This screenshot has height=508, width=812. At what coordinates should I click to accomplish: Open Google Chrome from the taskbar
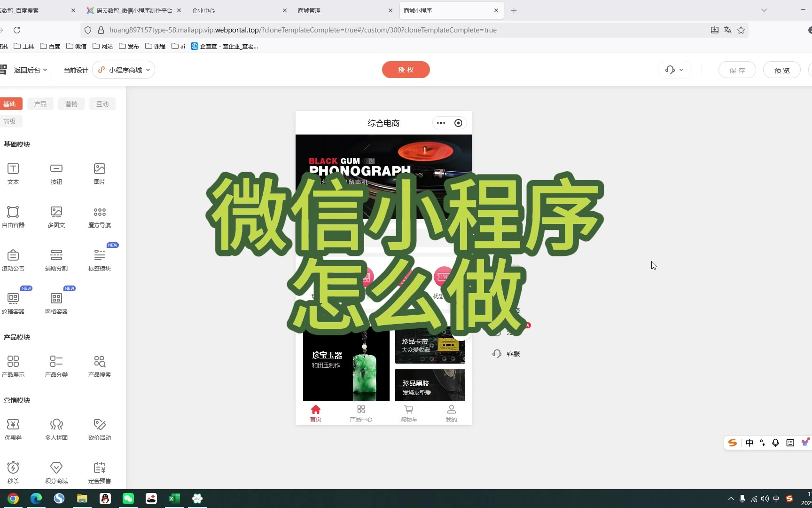[x=13, y=499]
